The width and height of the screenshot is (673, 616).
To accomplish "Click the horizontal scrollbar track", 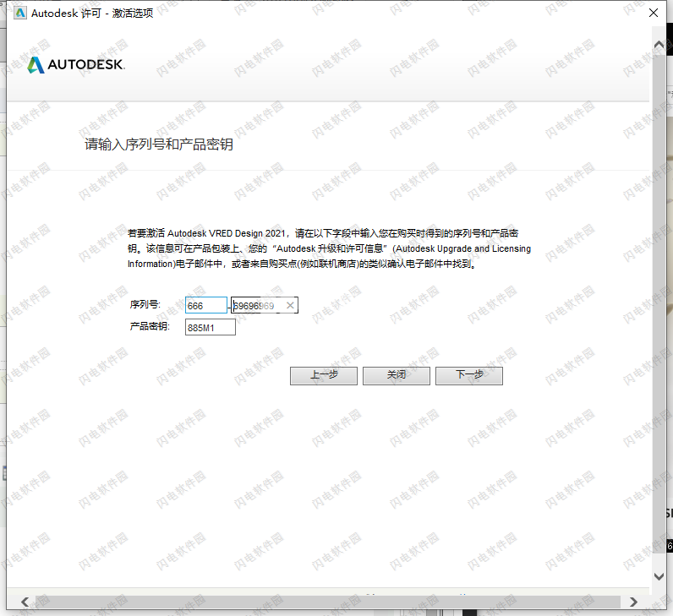I will click(329, 602).
